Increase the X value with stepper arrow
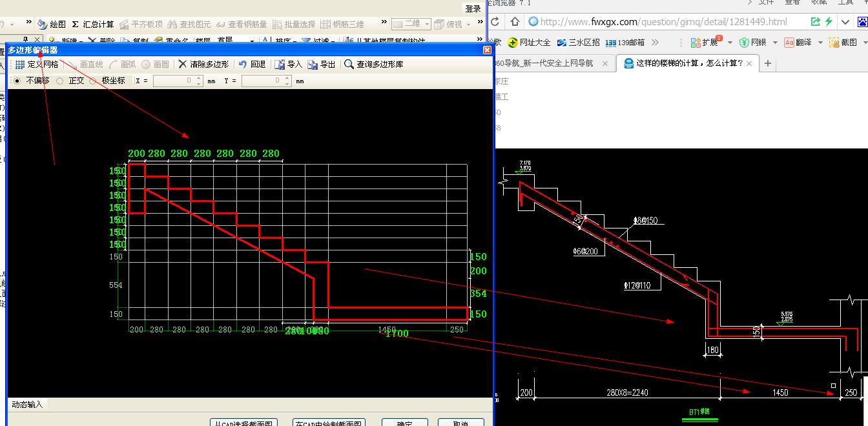 pos(199,78)
